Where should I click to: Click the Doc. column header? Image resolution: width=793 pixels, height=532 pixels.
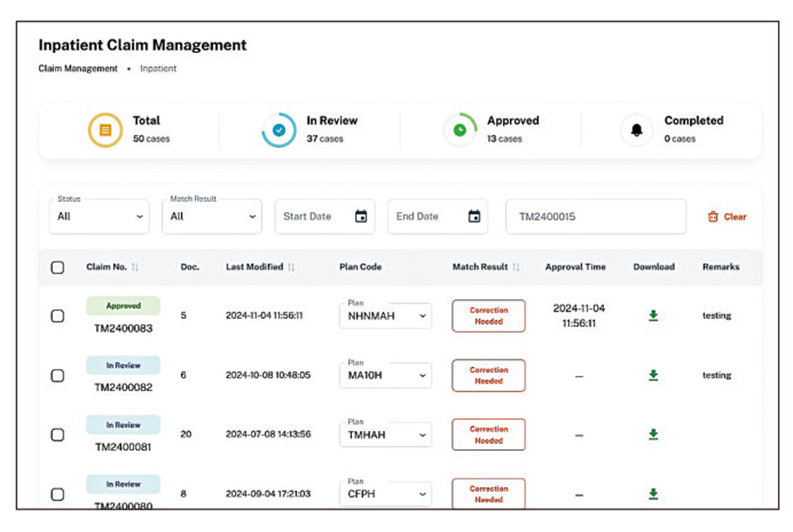tap(190, 267)
